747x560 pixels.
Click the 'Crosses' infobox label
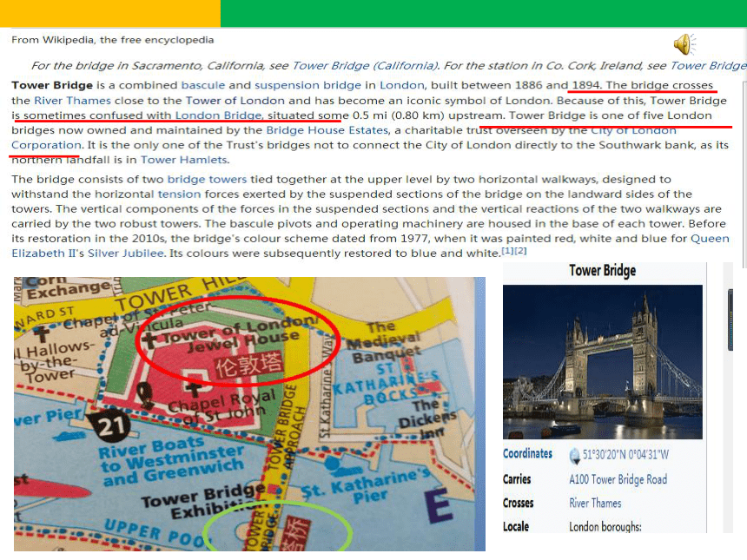(x=519, y=503)
